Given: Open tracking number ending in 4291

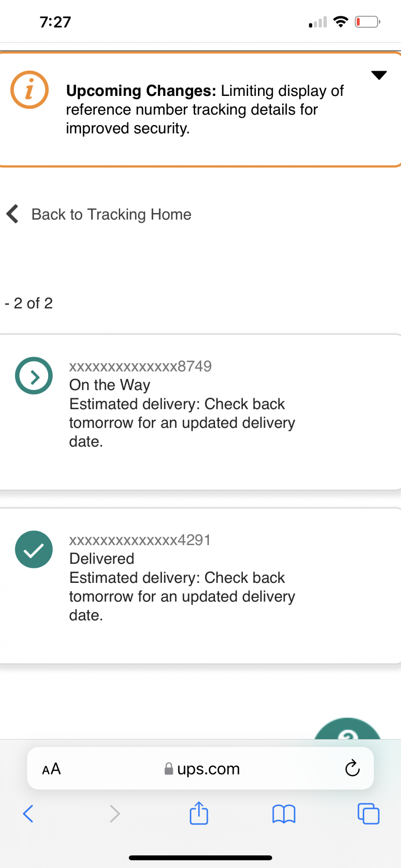Looking at the screenshot, I should (x=140, y=540).
